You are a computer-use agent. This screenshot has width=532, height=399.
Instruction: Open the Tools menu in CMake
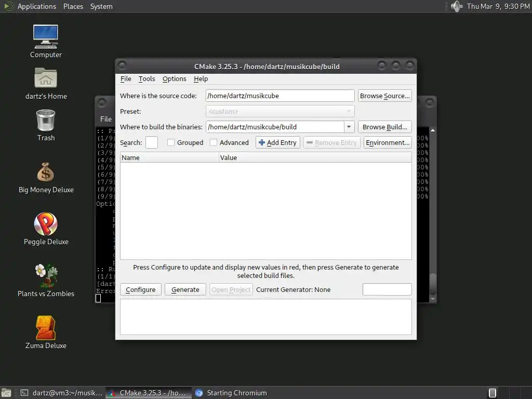(147, 79)
